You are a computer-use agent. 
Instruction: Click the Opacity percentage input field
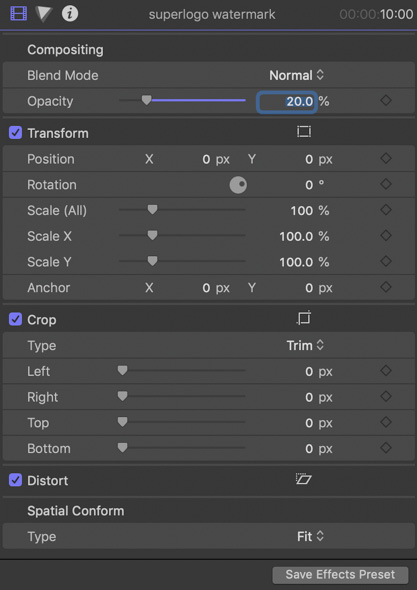pos(287,102)
